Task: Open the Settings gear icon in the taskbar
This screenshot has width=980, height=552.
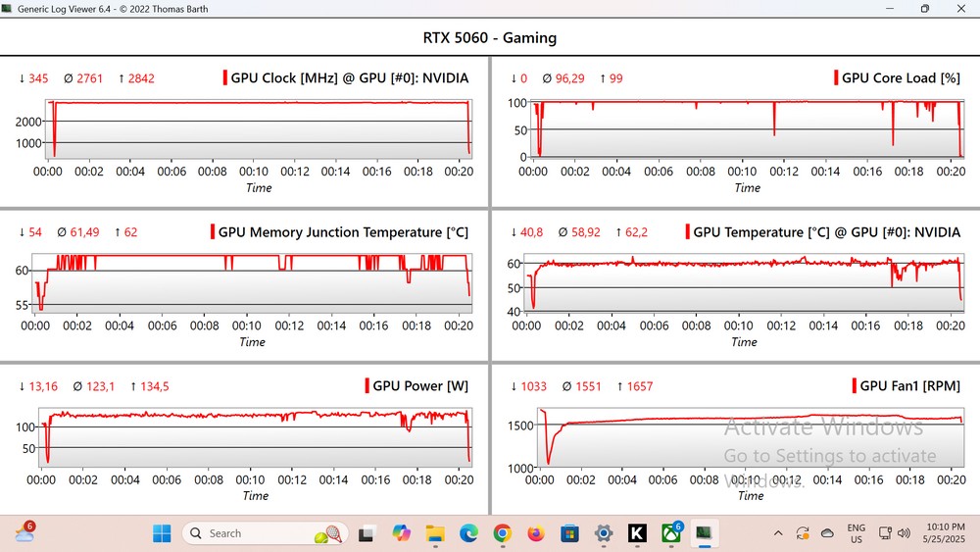Action: pos(604,533)
